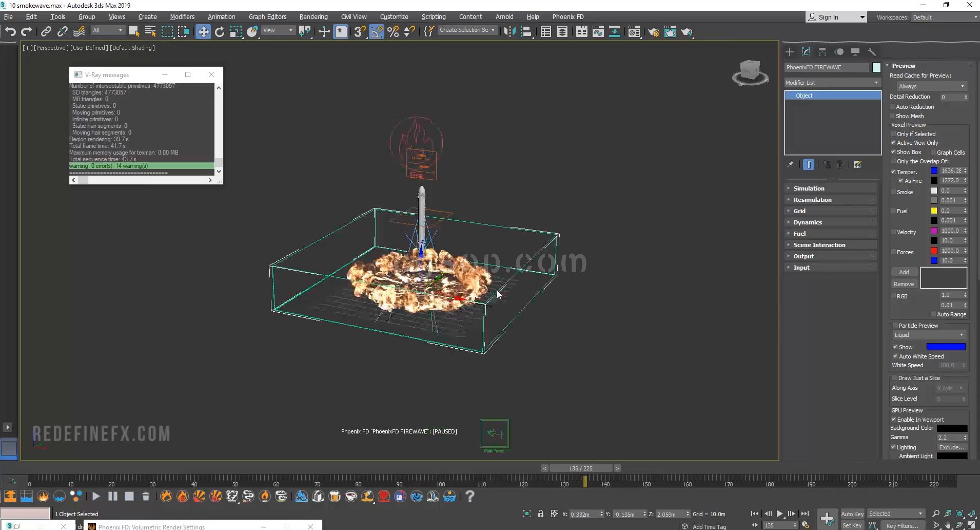
Task: Open the Particle Preview Liquid dropdown
Action: [929, 335]
